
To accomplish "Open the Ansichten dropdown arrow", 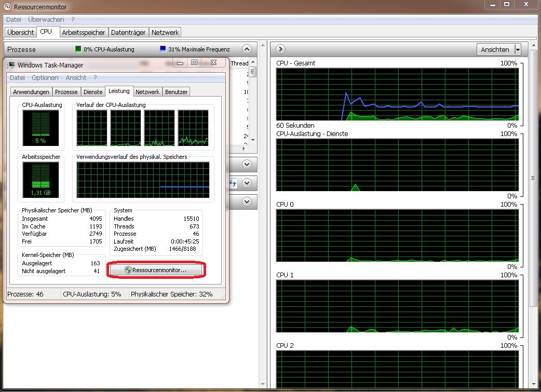I will [517, 49].
